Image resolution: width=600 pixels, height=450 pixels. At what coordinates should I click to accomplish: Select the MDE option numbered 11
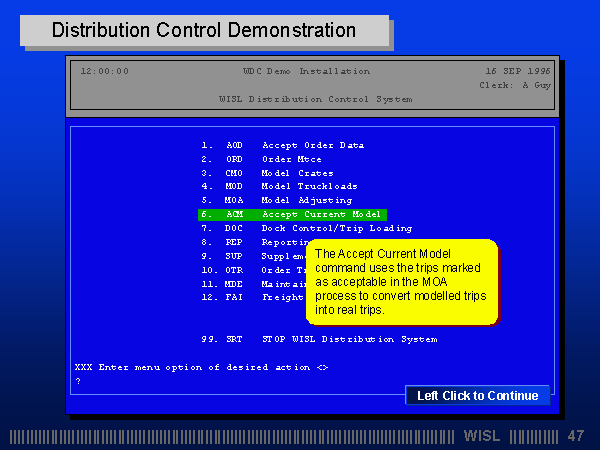point(234,283)
